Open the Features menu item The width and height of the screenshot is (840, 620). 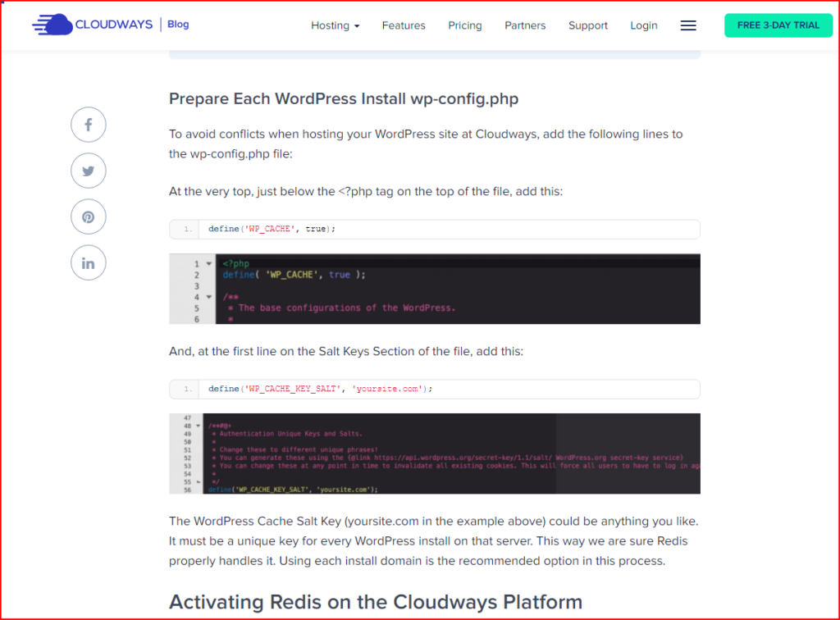coord(404,25)
